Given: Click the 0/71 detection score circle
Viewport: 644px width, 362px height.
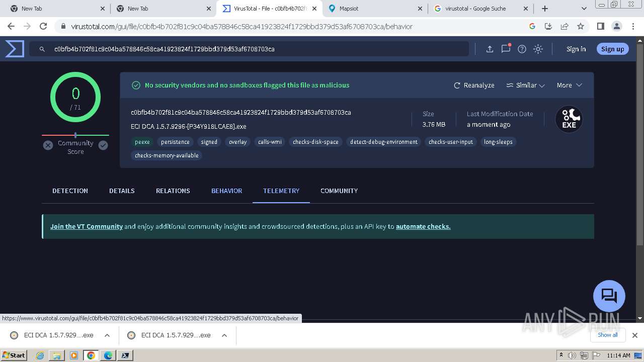Looking at the screenshot, I should click(x=75, y=97).
